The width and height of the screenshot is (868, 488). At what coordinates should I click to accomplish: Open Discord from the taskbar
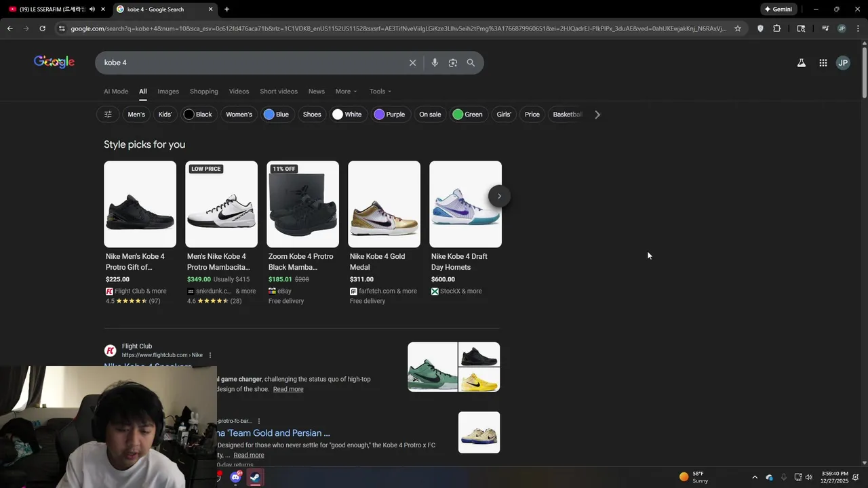pyautogui.click(x=235, y=477)
